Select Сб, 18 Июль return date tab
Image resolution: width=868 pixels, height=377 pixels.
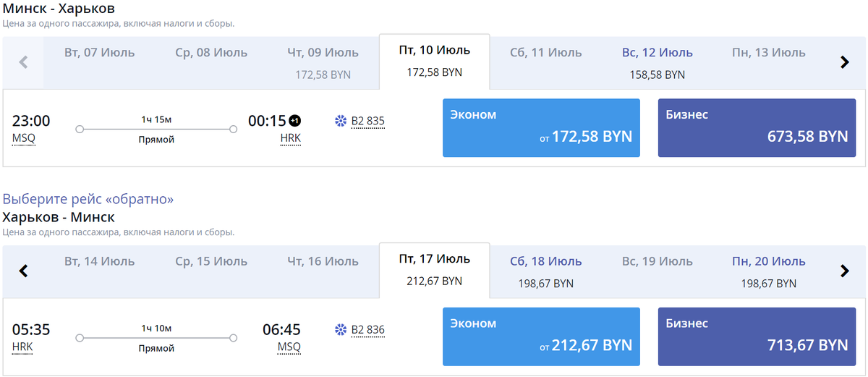pyautogui.click(x=545, y=271)
